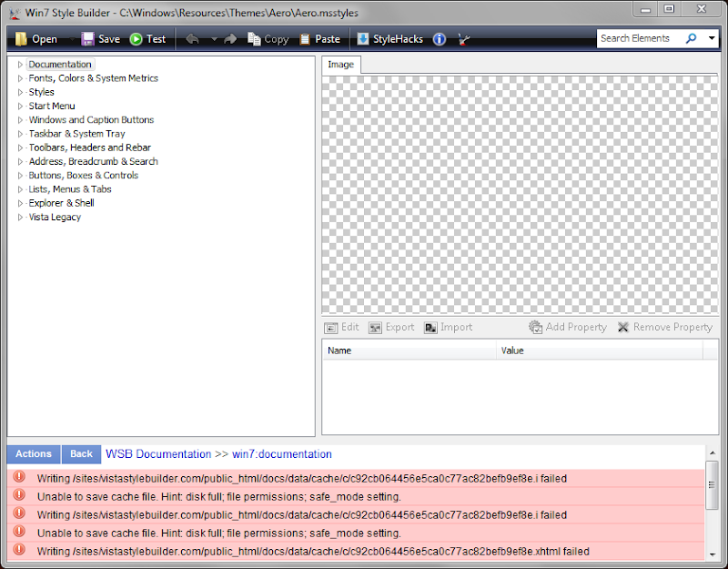Click error text ending in '.xhtml failed'
The height and width of the screenshot is (569, 728).
[x=313, y=552]
